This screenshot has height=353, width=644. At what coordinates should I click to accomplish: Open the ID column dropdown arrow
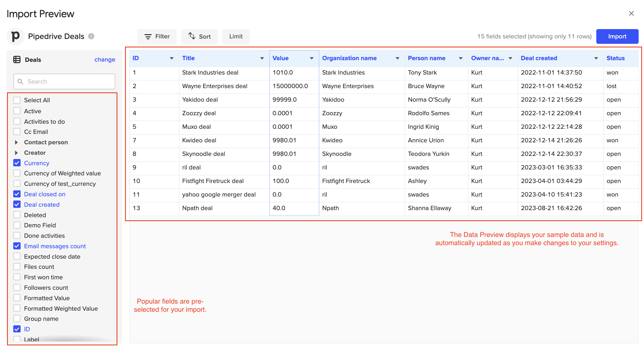pos(172,58)
